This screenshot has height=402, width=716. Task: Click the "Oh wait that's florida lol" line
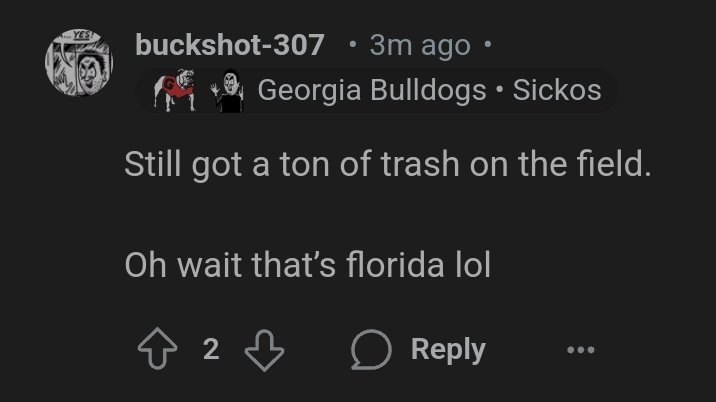[308, 265]
